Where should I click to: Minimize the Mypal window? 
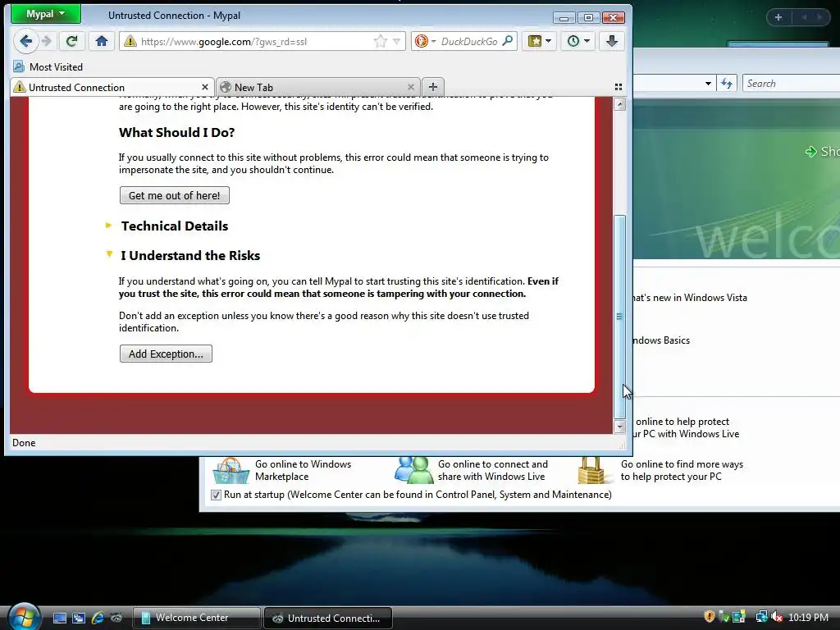(564, 18)
